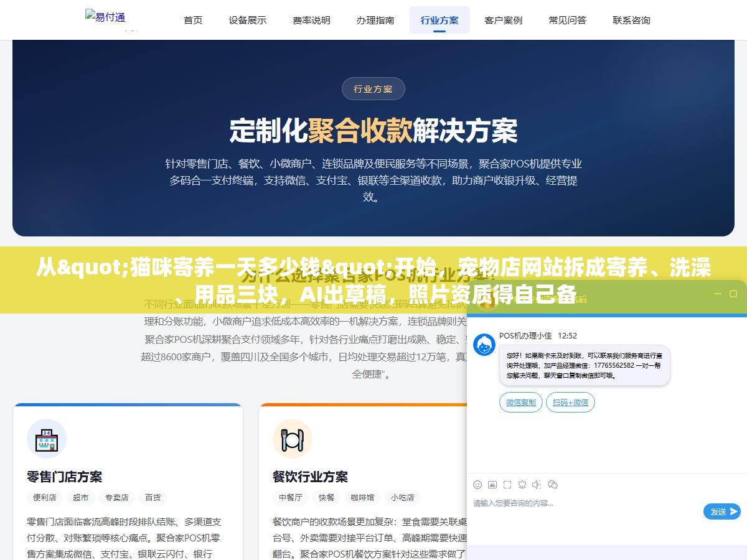
Task: Click the WeChat icon in chat toolbar
Action: (553, 484)
